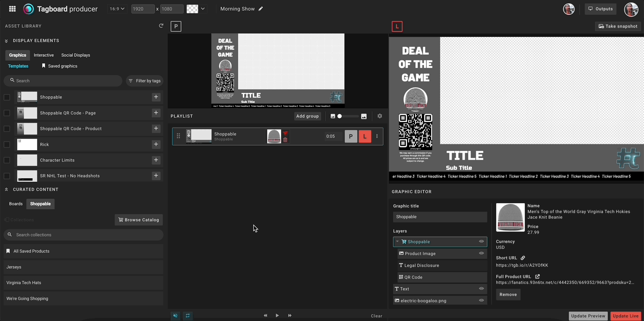644x321 pixels.
Task: Open the first user avatar
Action: pyautogui.click(x=569, y=9)
